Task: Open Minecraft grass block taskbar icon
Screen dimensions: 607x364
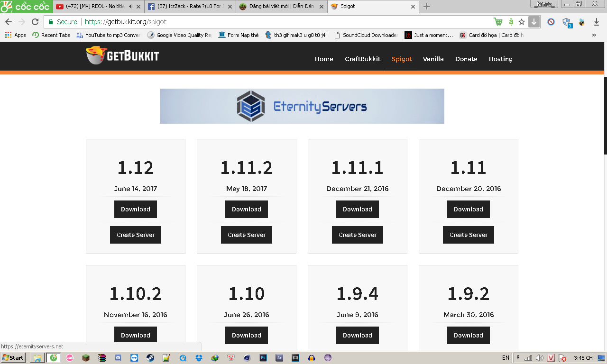Action: point(86,358)
